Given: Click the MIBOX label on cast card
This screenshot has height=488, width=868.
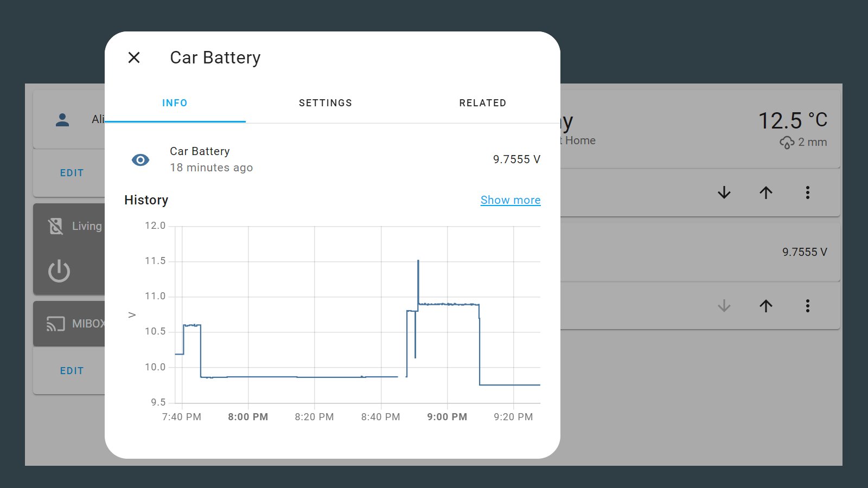Looking at the screenshot, I should 88,324.
